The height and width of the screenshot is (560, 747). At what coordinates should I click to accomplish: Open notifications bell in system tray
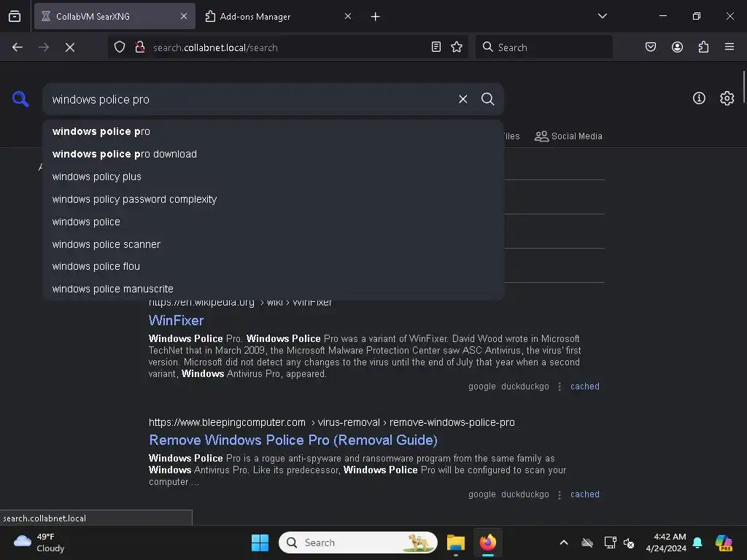pyautogui.click(x=697, y=542)
